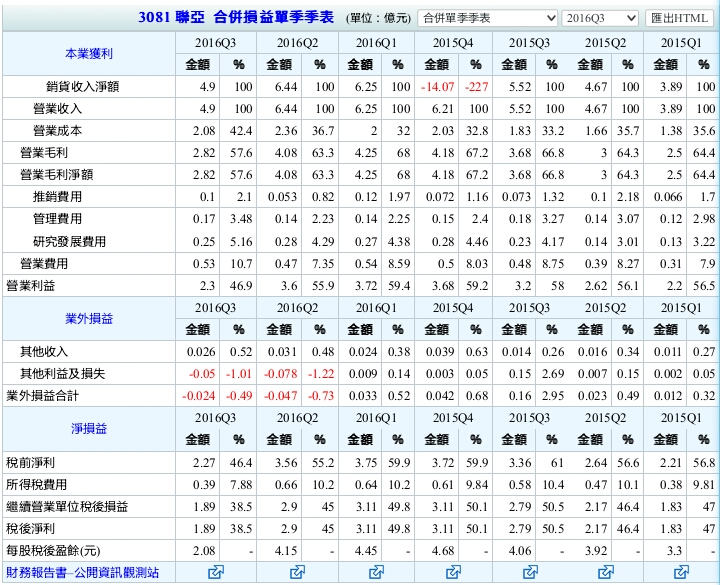Click the 4.45 EPS value for 2016Q1
720x585 pixels.
[x=366, y=551]
